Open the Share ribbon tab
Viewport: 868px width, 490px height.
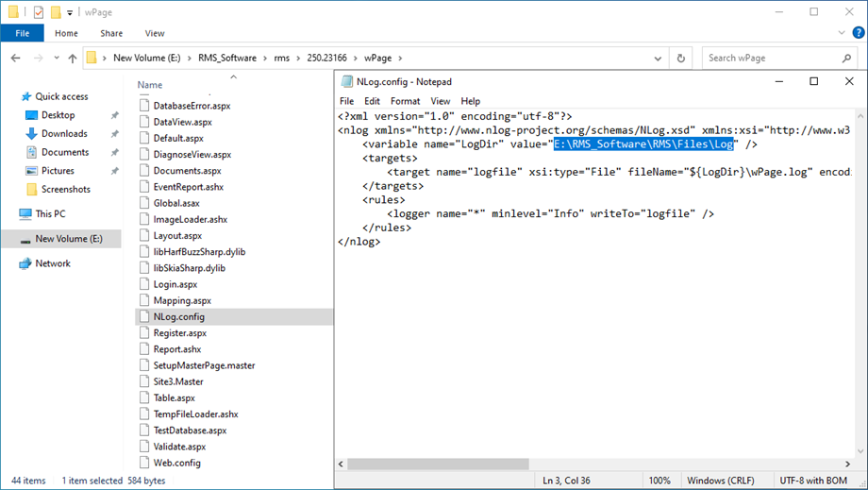(x=111, y=33)
